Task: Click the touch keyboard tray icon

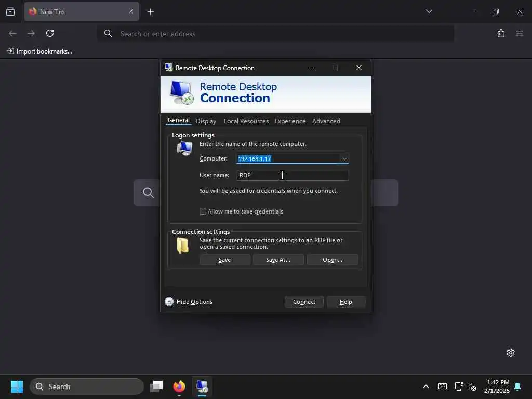Action: (443, 387)
